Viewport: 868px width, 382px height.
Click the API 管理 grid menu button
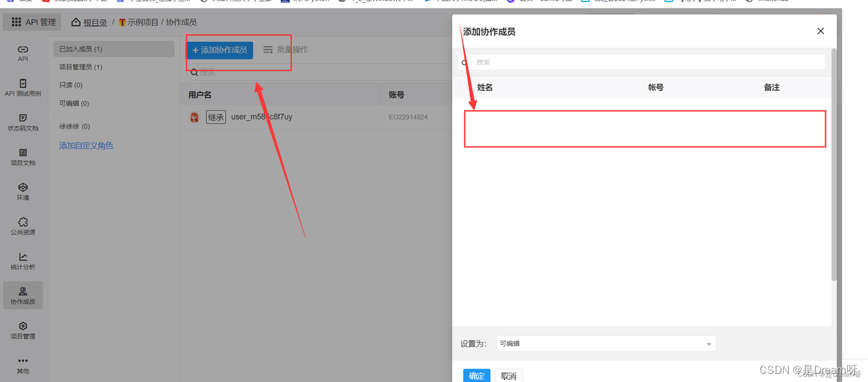click(33, 22)
